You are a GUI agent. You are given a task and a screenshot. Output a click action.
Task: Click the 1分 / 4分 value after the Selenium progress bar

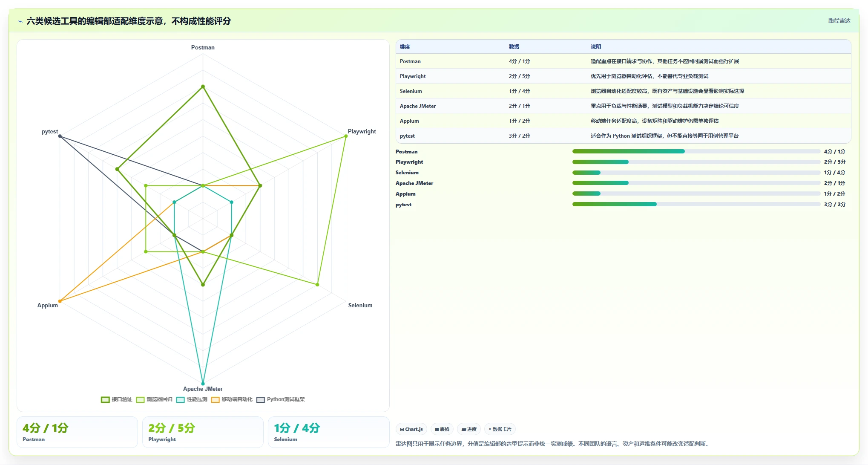click(834, 173)
